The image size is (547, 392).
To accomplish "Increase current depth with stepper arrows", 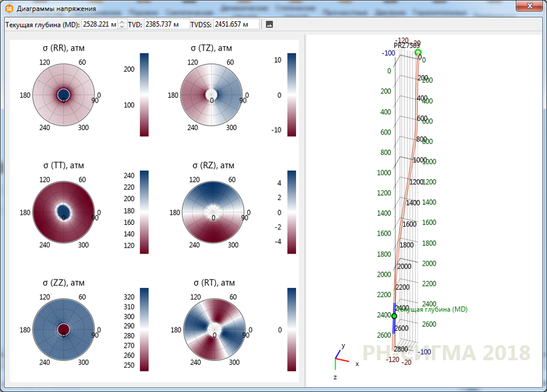I will [x=122, y=22].
